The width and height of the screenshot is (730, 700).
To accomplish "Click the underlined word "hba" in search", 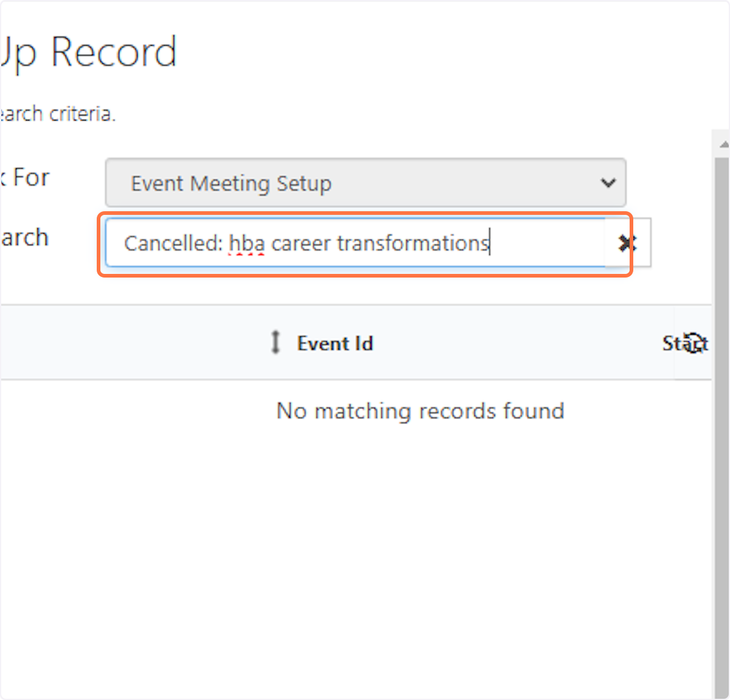I will [x=246, y=243].
